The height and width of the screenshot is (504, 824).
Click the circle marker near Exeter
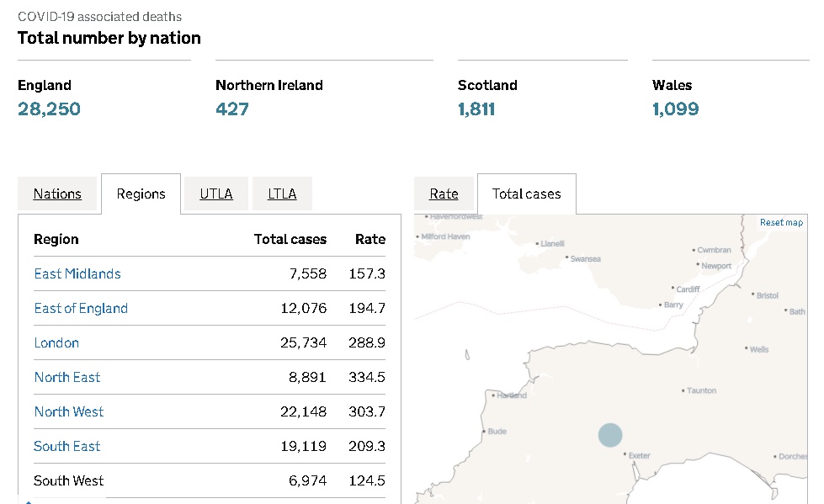(x=610, y=435)
